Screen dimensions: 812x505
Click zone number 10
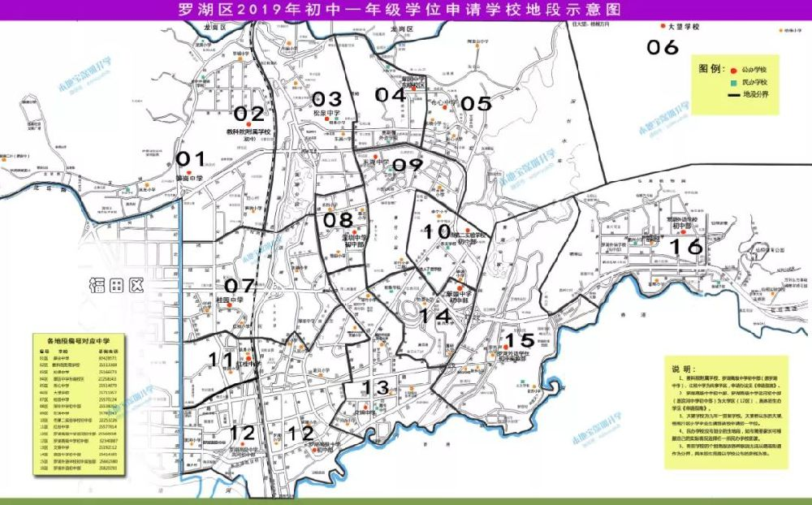point(438,231)
